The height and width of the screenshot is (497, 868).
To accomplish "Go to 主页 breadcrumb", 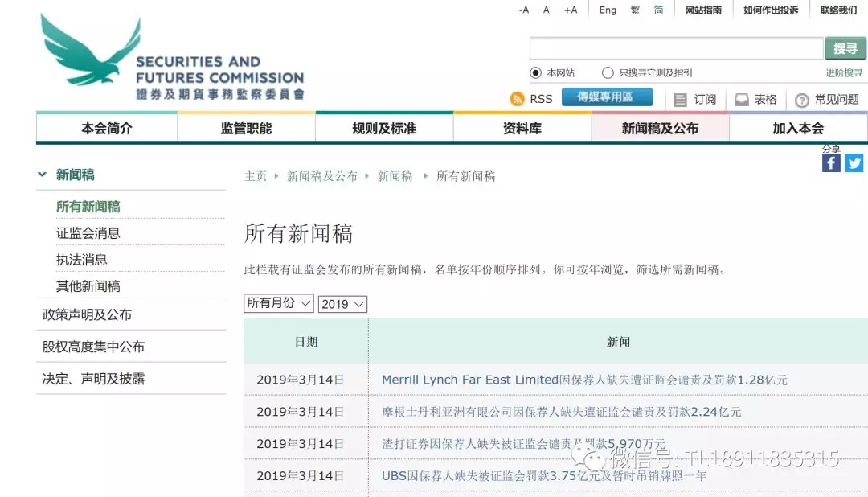I will tap(256, 176).
